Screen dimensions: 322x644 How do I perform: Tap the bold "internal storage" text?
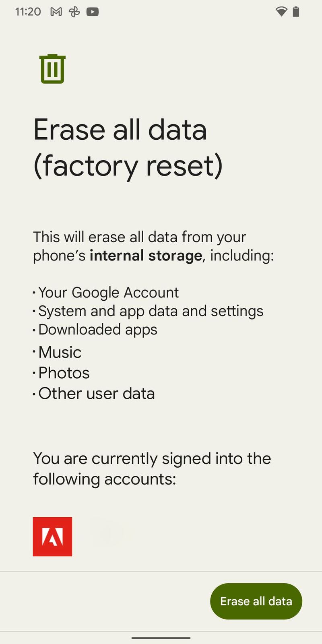pyautogui.click(x=146, y=256)
